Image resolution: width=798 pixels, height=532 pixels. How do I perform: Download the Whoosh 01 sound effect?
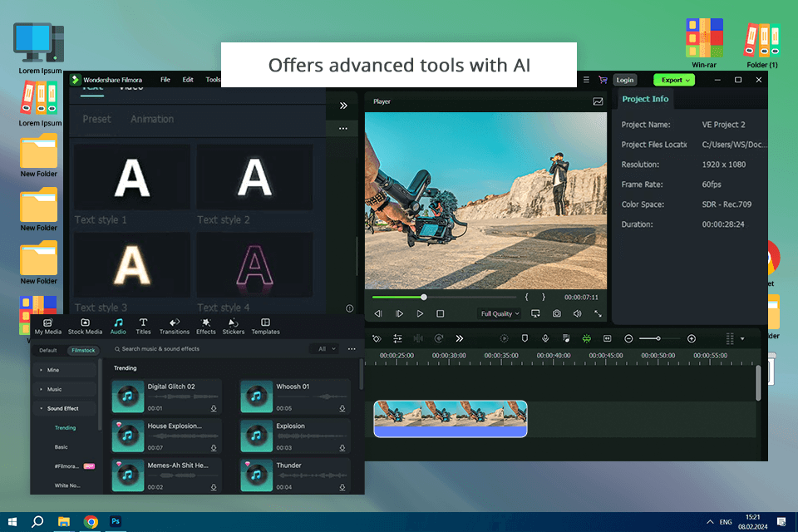pos(342,408)
